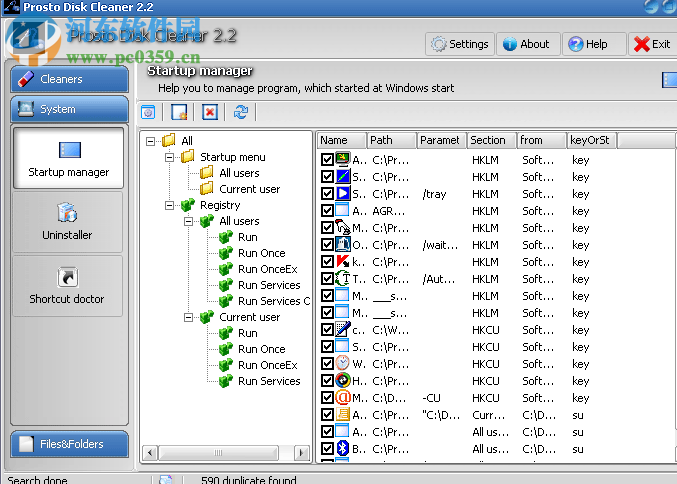Click the red @ icon in the -CU row

(x=343, y=398)
